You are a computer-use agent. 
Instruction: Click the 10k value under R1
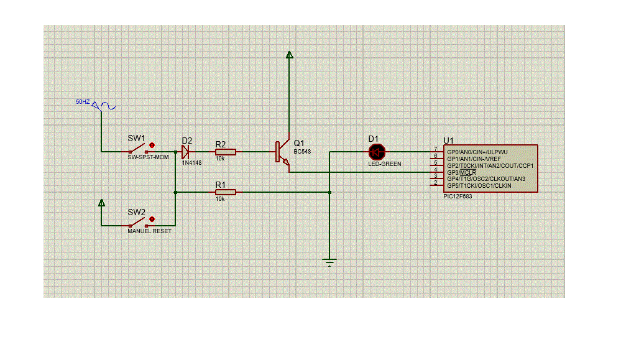220,199
